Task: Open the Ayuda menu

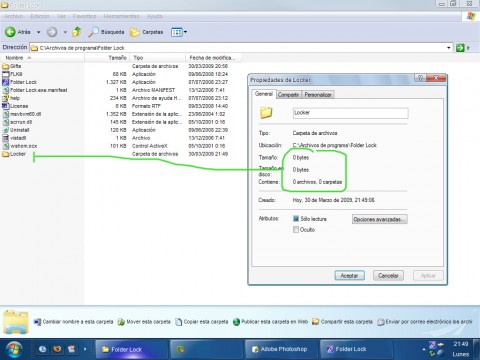Action: point(155,16)
